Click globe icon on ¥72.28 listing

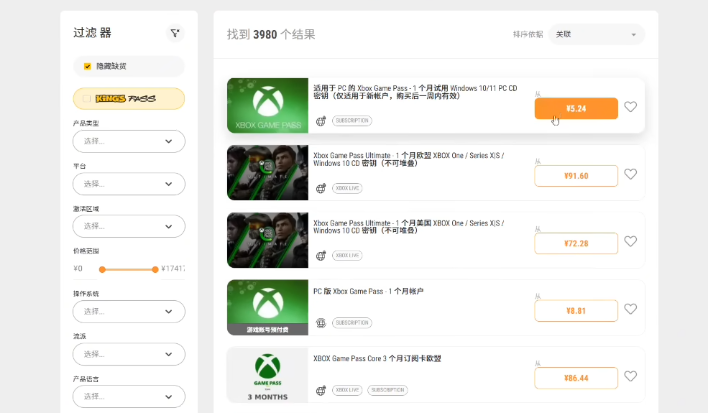point(321,255)
